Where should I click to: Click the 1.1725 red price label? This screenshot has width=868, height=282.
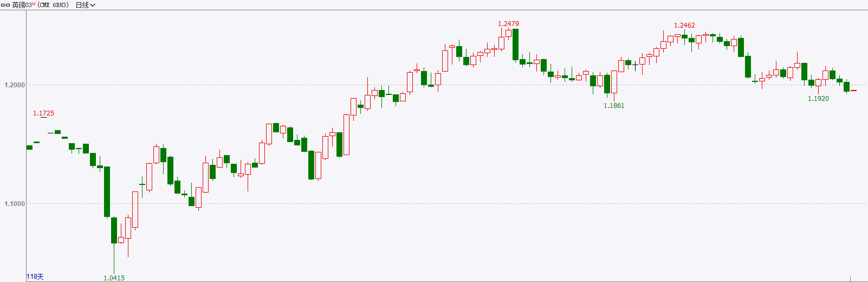pos(43,113)
